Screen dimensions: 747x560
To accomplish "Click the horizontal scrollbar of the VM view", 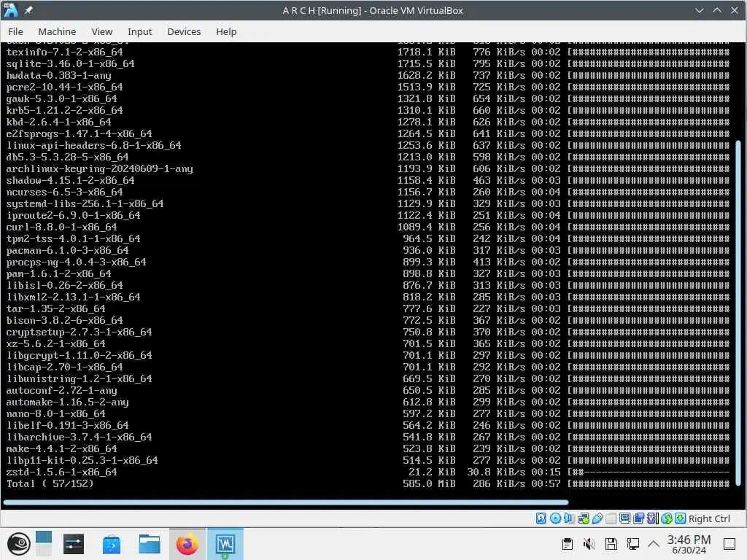I will coord(285,502).
